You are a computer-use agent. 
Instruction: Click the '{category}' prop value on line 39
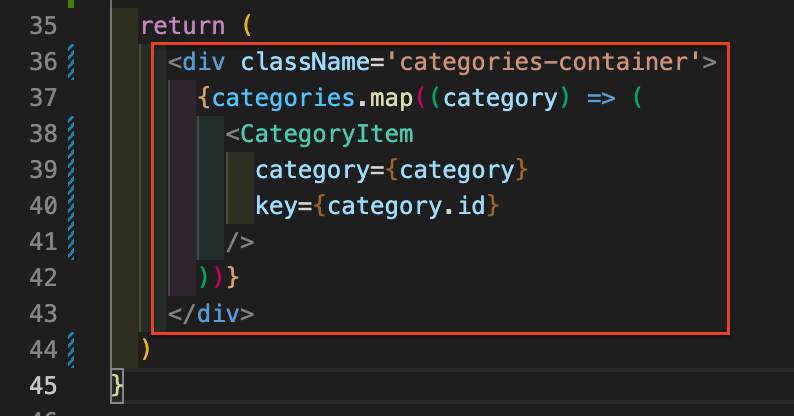pyautogui.click(x=457, y=170)
